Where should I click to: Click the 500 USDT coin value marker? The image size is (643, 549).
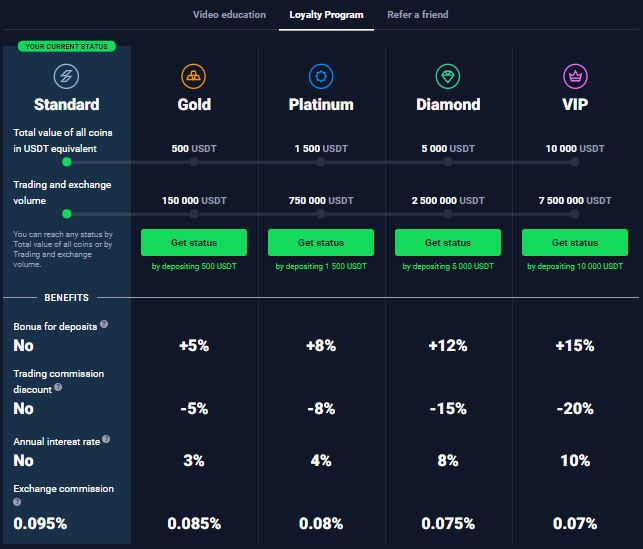tap(194, 161)
